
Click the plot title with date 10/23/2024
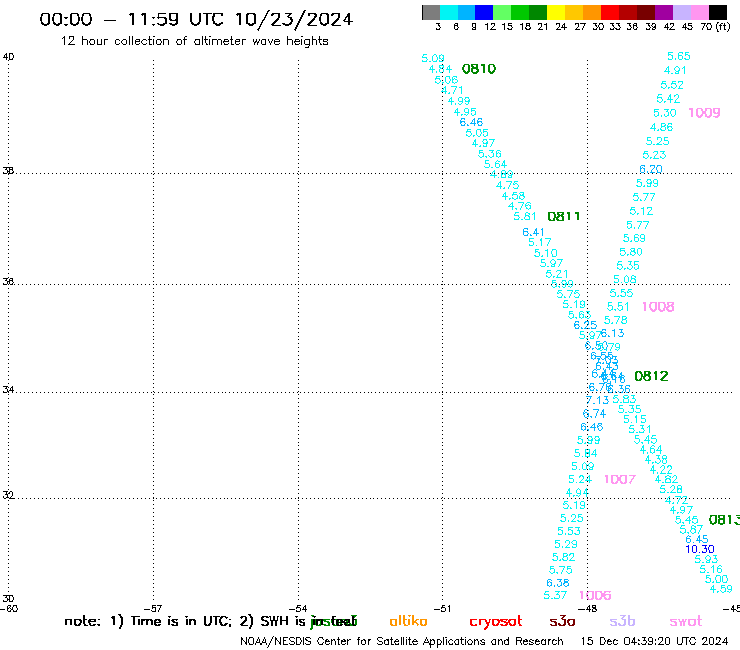click(196, 19)
